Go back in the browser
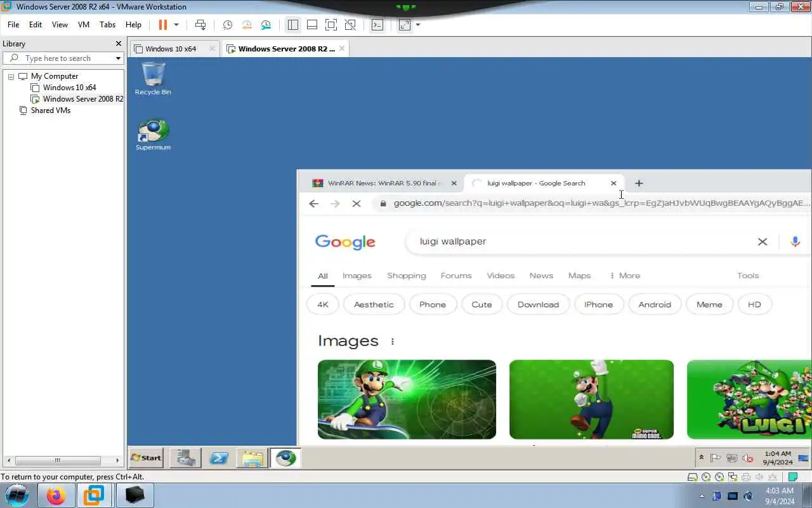The height and width of the screenshot is (508, 812). [x=313, y=203]
